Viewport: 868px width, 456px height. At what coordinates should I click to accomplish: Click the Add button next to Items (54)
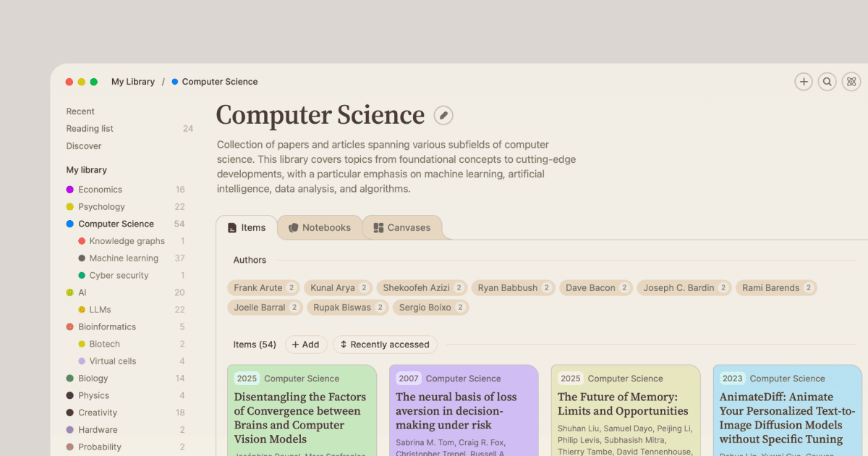[x=306, y=345]
